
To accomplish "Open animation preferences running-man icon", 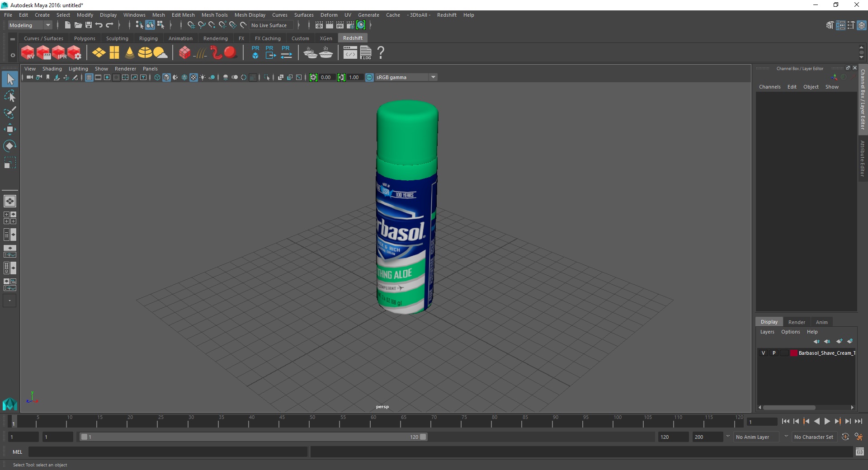I will [x=859, y=437].
